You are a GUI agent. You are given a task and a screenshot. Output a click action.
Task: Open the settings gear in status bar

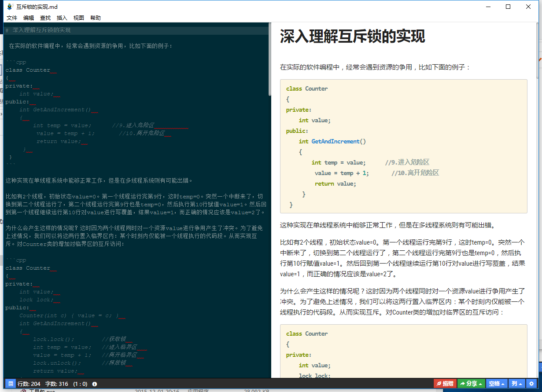[x=531, y=384]
